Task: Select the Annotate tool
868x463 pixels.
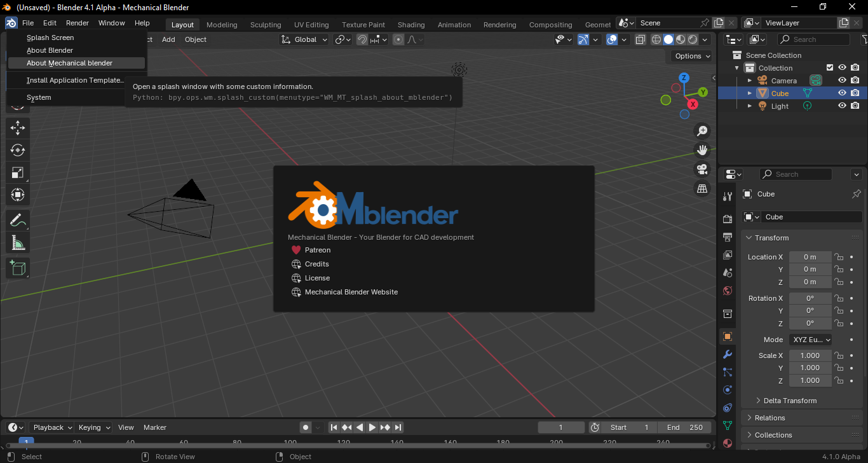Action: (18, 221)
